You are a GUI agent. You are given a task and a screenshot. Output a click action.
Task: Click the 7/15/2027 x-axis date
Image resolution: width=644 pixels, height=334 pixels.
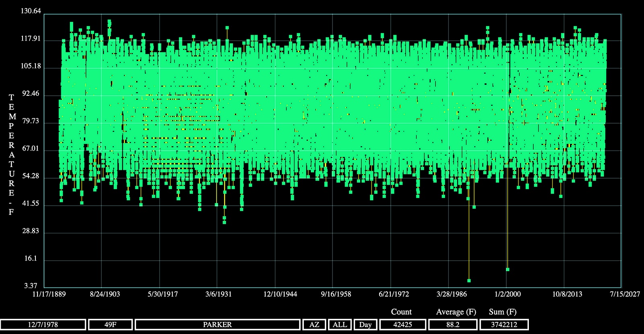(x=625, y=294)
